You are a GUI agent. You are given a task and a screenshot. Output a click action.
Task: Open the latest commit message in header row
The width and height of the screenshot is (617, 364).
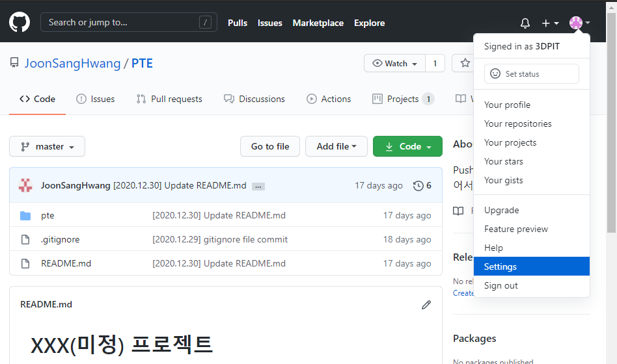(180, 185)
